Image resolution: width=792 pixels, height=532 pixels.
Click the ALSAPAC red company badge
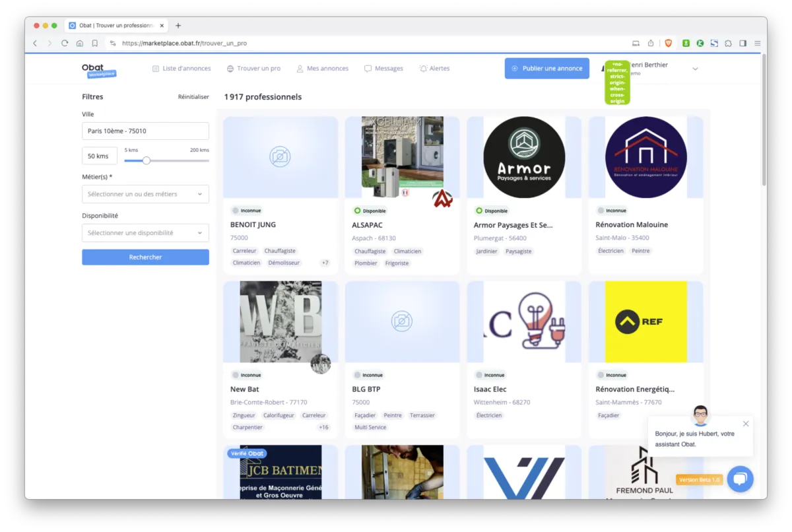coord(442,198)
